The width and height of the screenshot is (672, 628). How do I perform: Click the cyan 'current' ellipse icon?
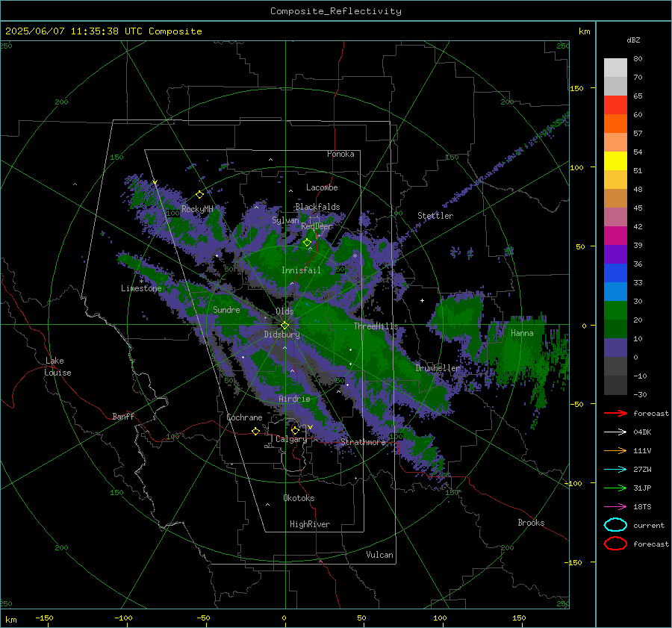click(615, 525)
